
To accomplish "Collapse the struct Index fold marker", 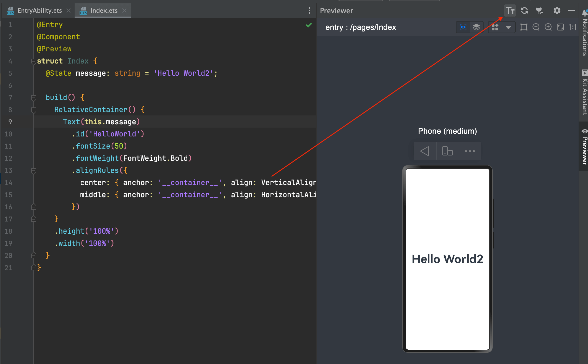I will [34, 61].
